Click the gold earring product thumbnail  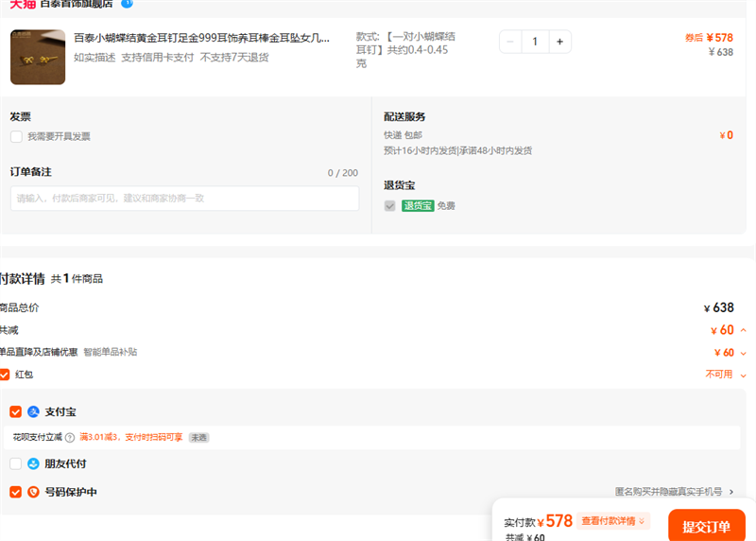(38, 57)
